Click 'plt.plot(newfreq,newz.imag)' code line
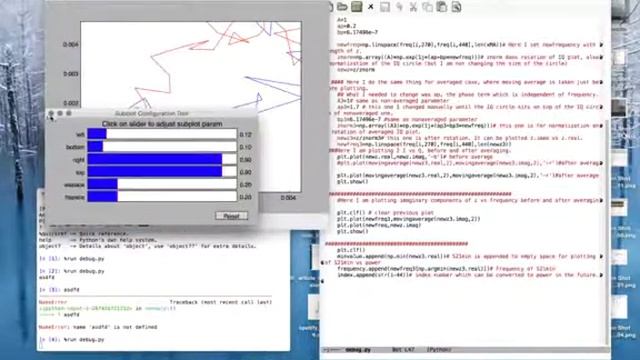This screenshot has width=640, height=360. [x=379, y=225]
